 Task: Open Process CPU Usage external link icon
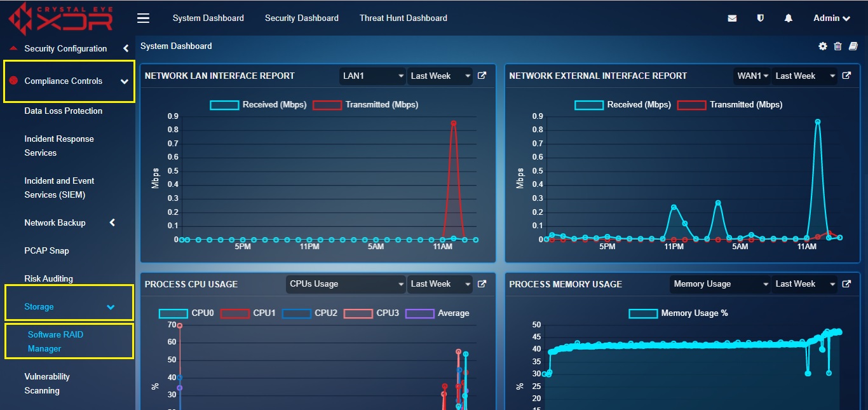(482, 284)
